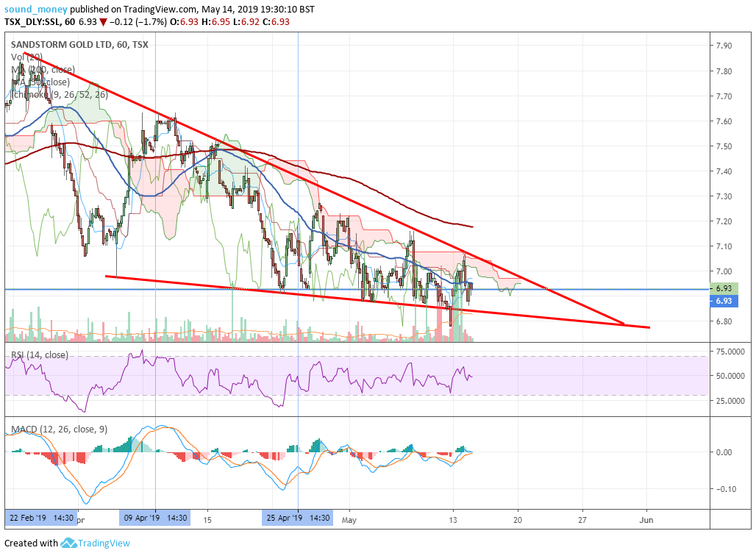Click the 7.90 price axis label
The image size is (756, 556).
point(724,46)
